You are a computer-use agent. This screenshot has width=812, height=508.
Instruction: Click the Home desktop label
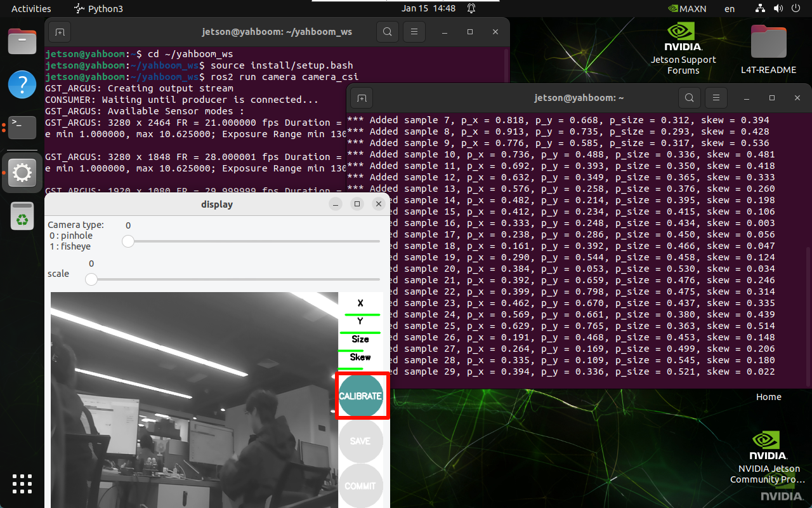[768, 397]
